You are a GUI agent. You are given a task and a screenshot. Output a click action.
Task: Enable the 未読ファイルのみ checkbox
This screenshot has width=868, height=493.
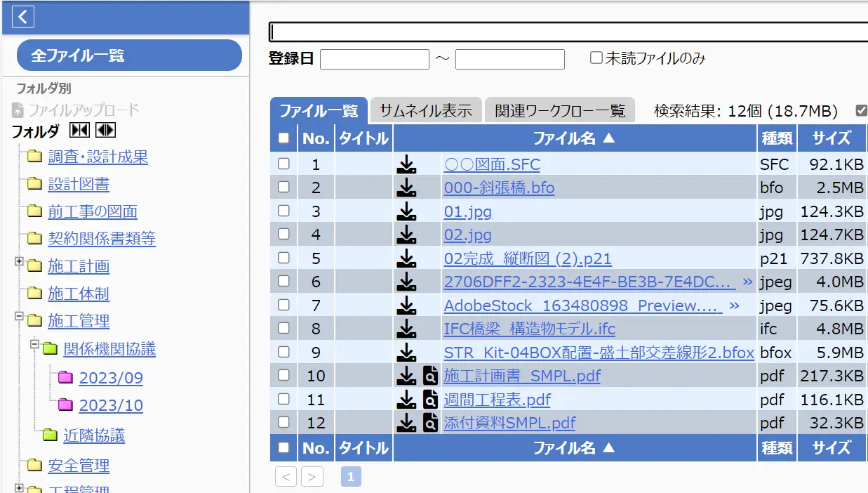(x=596, y=58)
